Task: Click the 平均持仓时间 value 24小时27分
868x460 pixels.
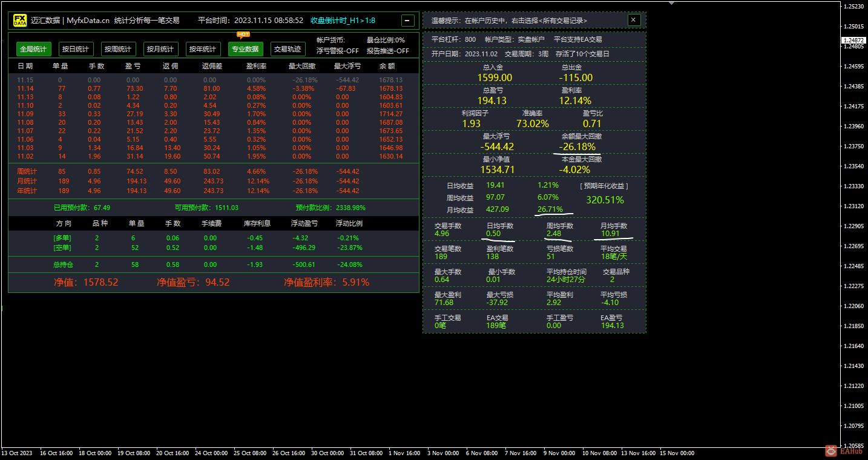Action: click(x=566, y=279)
